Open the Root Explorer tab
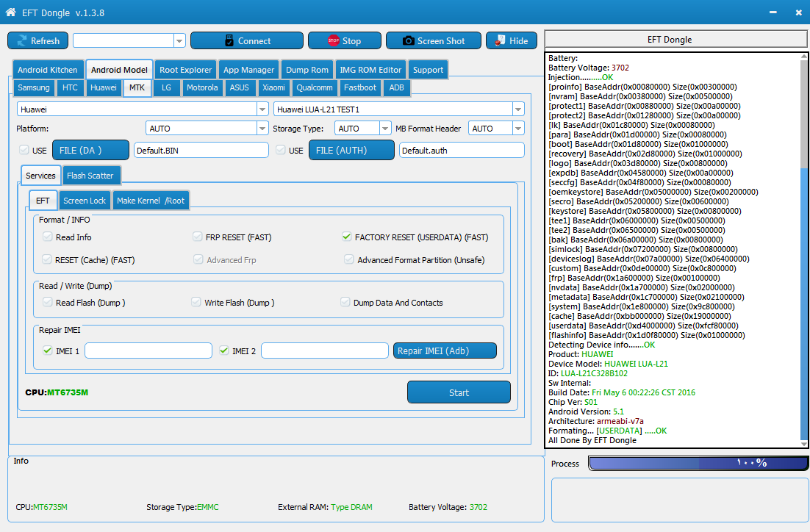 coord(185,71)
